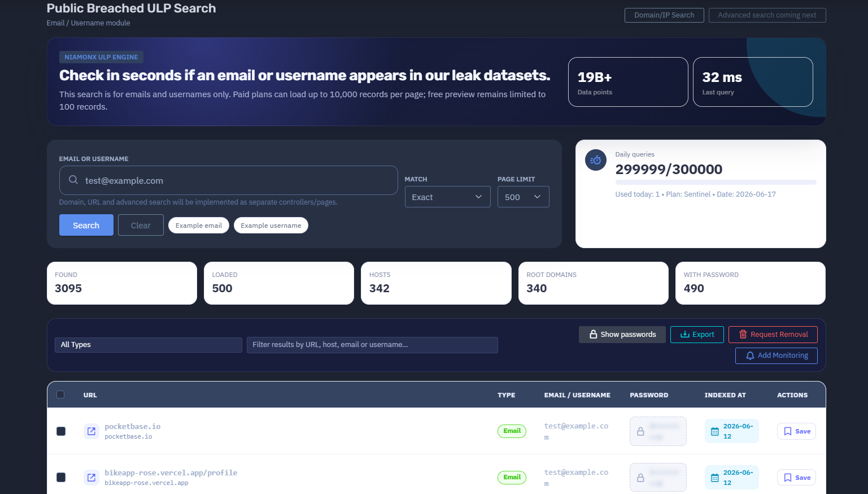
Task: Click the Request Removal button
Action: [773, 335]
